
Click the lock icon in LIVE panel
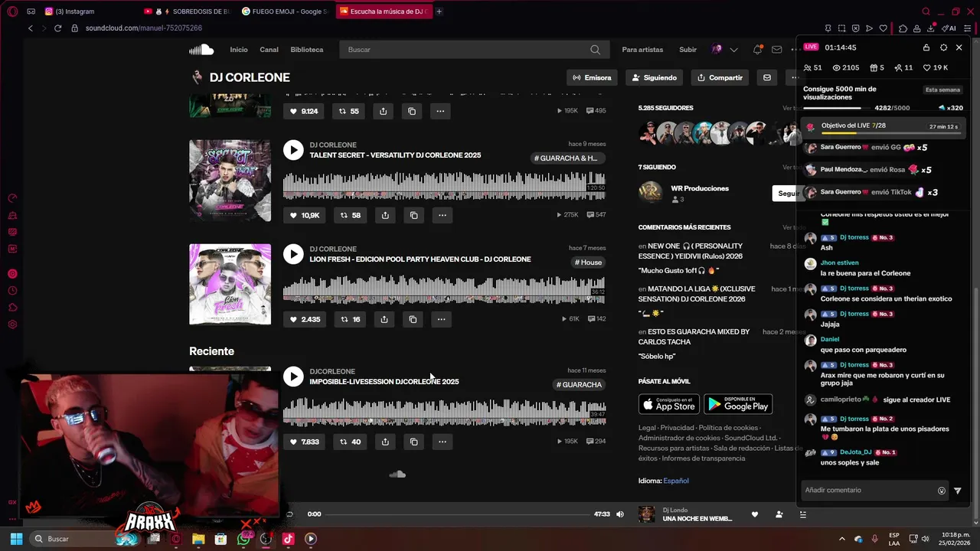926,47
